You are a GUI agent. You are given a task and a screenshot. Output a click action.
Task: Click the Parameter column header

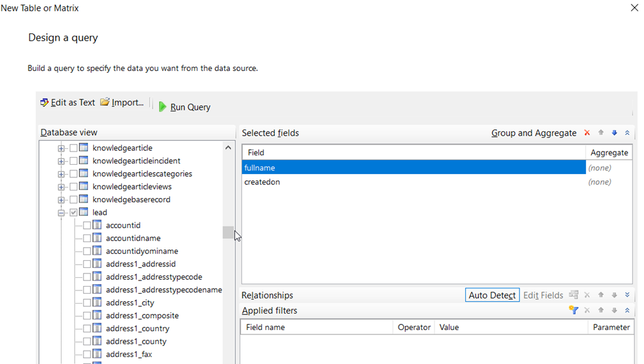[611, 327]
